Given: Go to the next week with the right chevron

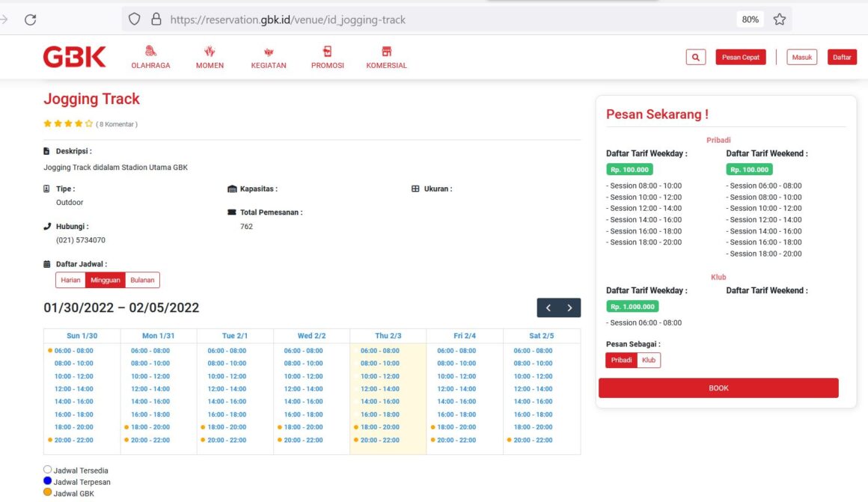Looking at the screenshot, I should point(569,307).
